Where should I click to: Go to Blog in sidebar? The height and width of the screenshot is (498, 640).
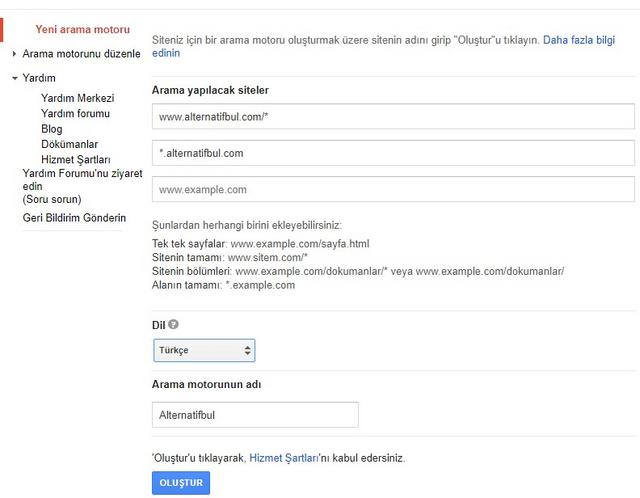pyautogui.click(x=52, y=129)
